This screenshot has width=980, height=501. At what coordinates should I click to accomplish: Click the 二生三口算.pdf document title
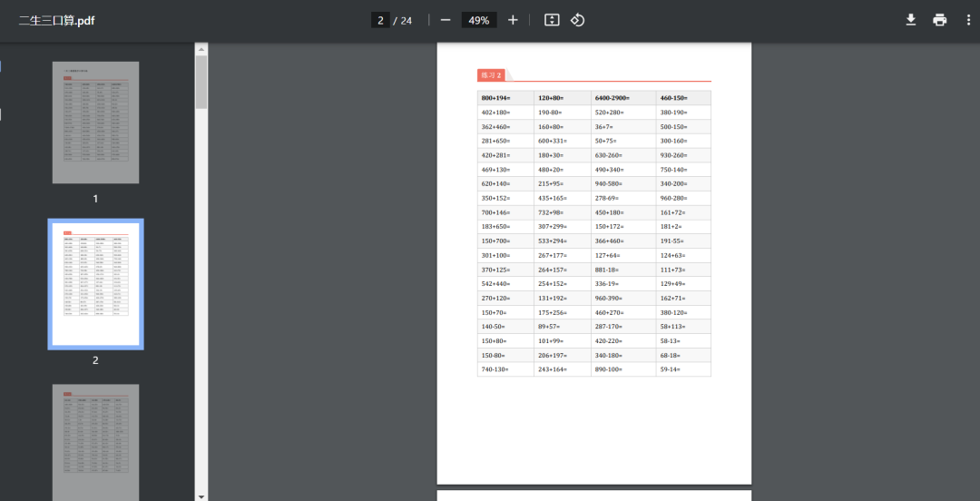[x=57, y=21]
